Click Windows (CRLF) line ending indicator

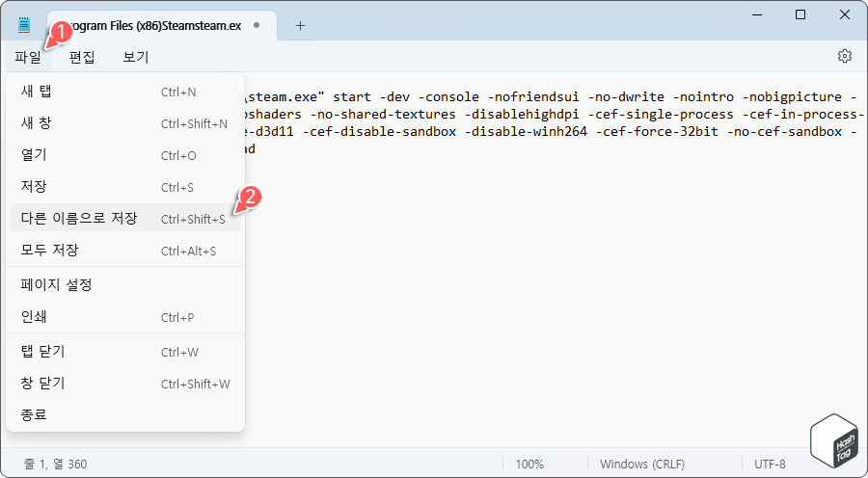[642, 464]
